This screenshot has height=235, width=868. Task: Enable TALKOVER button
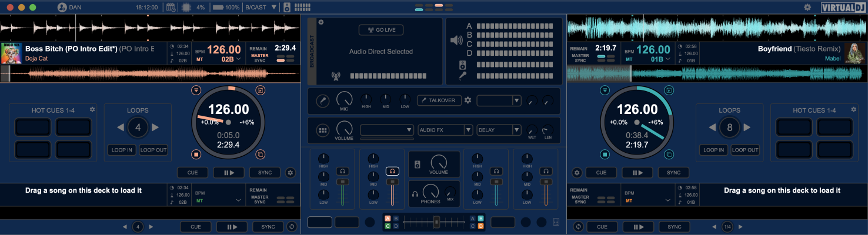click(x=439, y=100)
